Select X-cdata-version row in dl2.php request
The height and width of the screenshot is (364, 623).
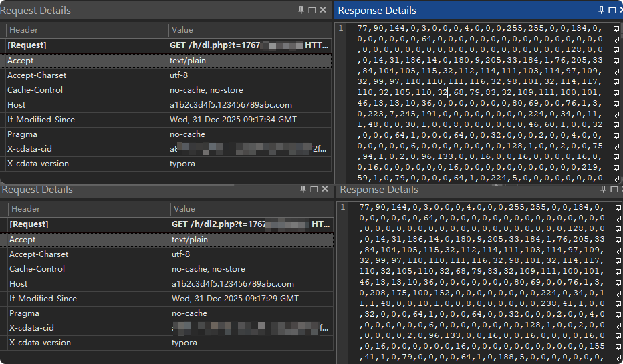pyautogui.click(x=39, y=343)
